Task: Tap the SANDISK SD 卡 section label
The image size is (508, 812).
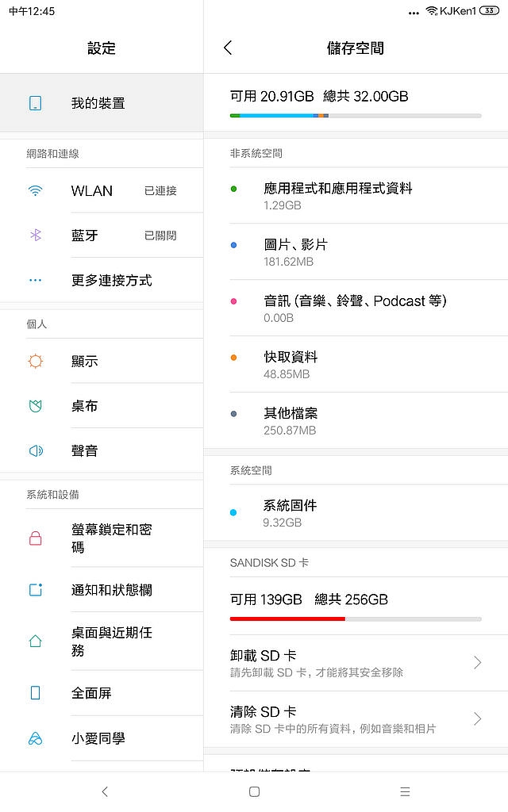Action: click(x=269, y=563)
